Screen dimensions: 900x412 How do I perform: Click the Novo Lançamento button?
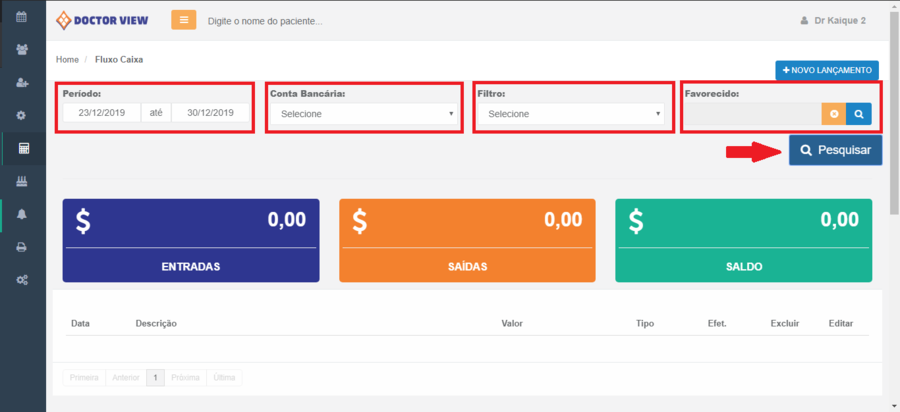[826, 70]
